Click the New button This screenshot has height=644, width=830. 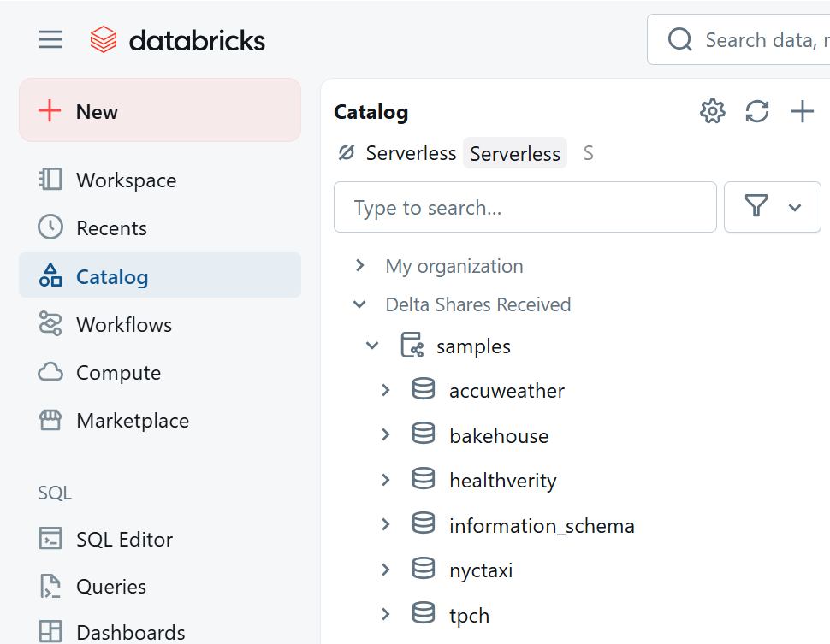159,111
